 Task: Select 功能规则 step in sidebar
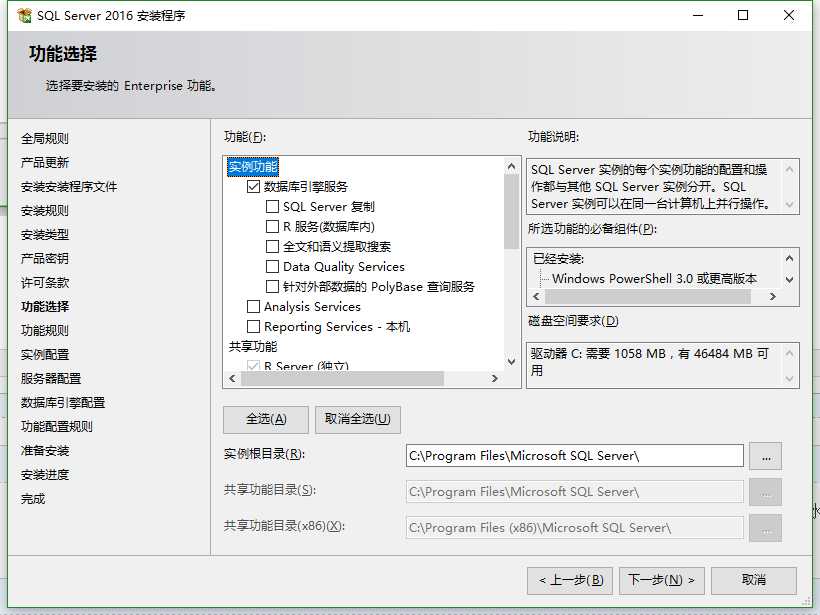tap(45, 331)
